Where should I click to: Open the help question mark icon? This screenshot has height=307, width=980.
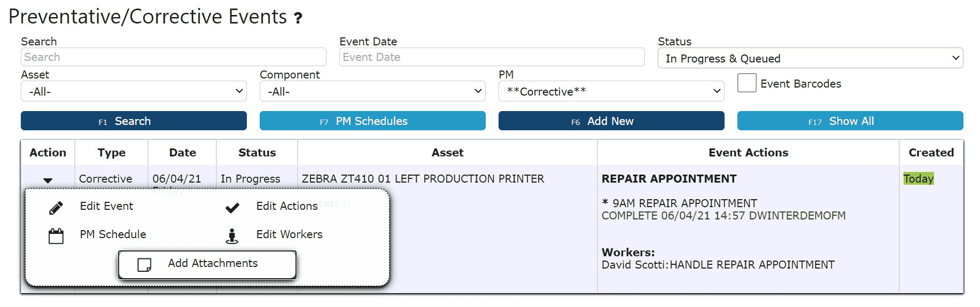[x=298, y=18]
